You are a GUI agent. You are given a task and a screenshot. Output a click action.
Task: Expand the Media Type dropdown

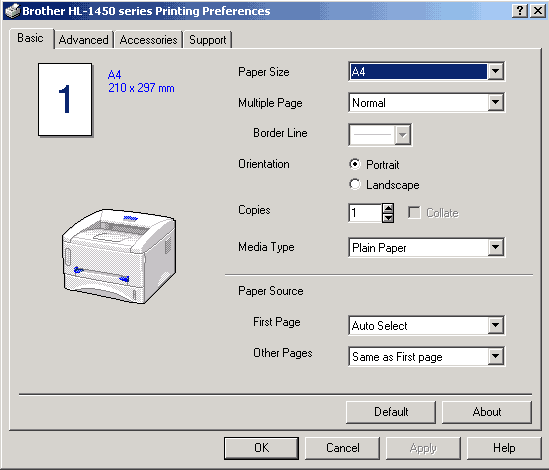pyautogui.click(x=495, y=247)
